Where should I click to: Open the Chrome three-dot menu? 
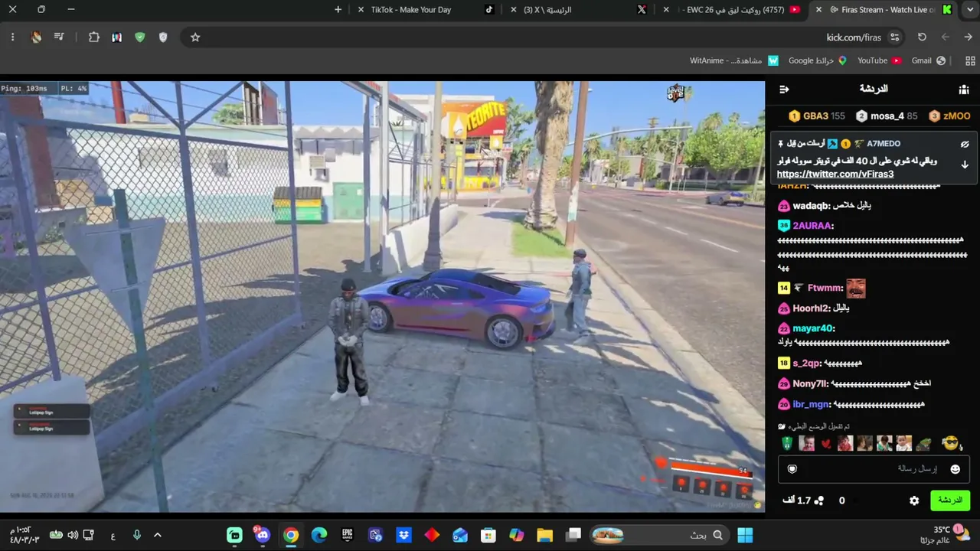12,37
